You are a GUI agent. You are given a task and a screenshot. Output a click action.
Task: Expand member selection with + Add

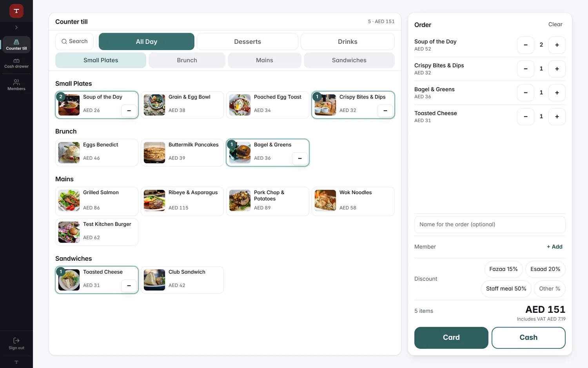click(555, 247)
